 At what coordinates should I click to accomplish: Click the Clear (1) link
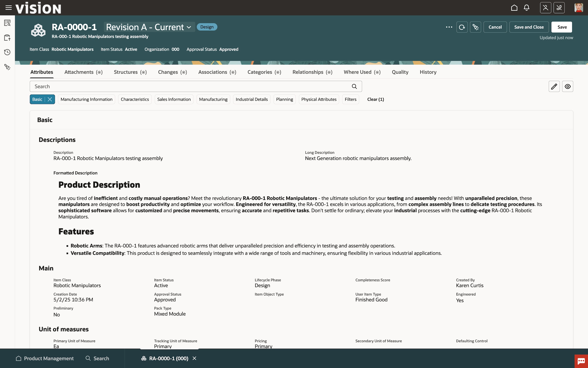point(375,99)
